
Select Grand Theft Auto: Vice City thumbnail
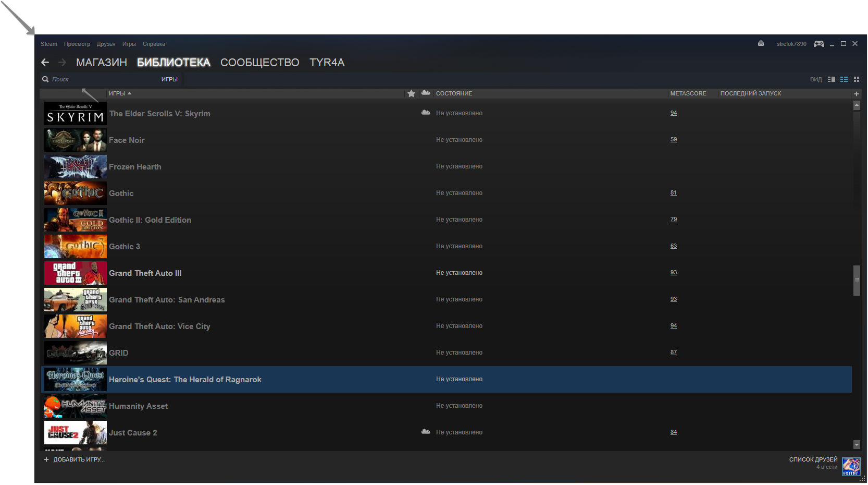click(76, 326)
